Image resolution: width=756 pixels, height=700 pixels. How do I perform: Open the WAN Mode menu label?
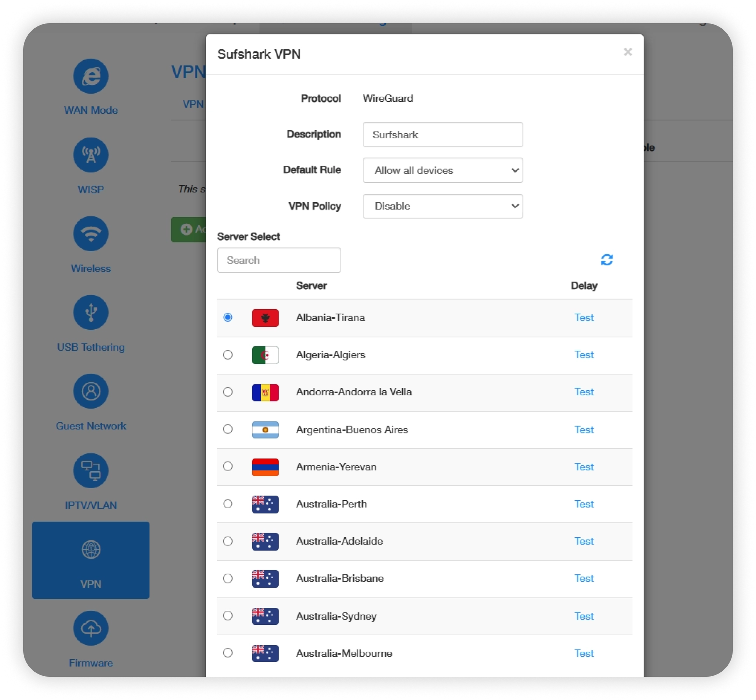(x=91, y=110)
